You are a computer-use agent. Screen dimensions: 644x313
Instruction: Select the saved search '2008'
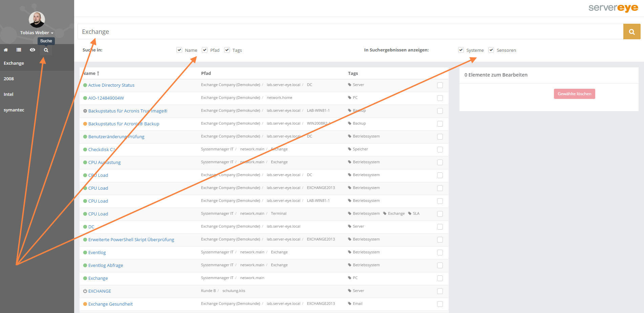coord(9,79)
